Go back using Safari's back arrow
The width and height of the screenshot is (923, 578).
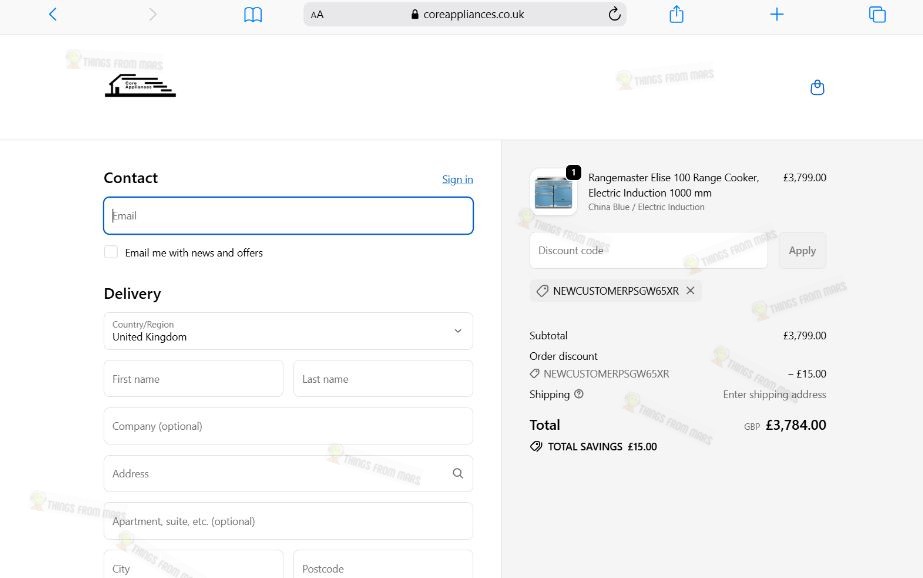pos(52,14)
